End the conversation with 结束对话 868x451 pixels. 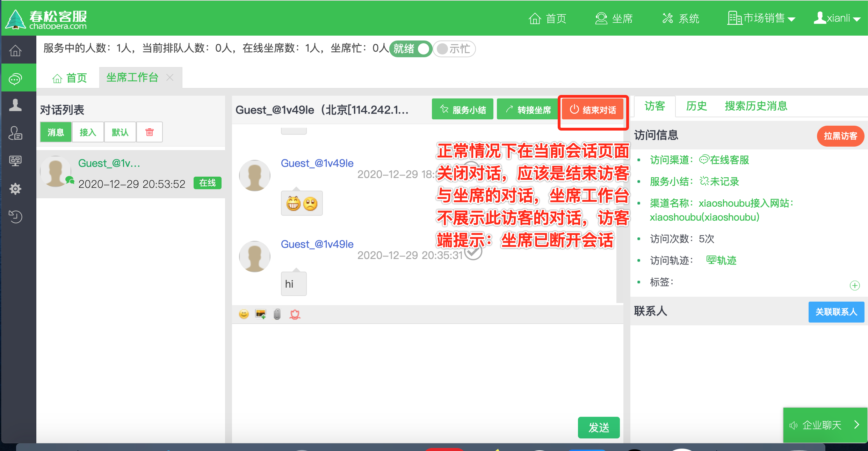click(593, 109)
